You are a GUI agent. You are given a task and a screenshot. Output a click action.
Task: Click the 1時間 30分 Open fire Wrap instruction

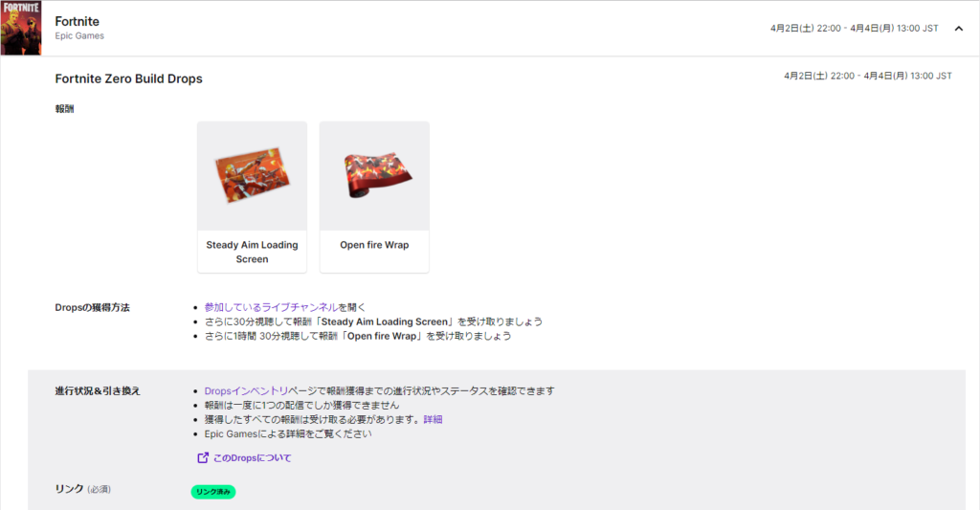(358, 336)
